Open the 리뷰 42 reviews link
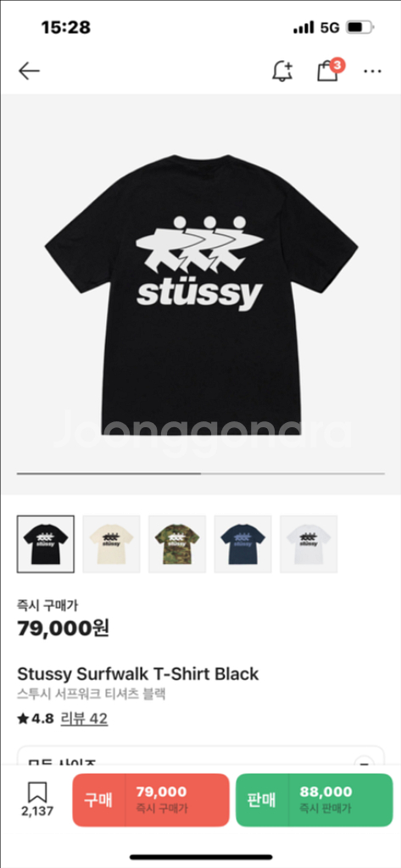 84,719
